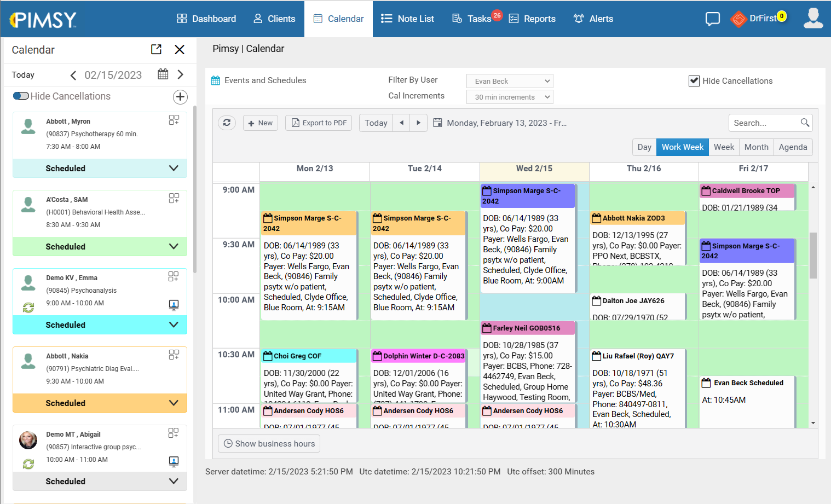Viewport: 831px width, 504px height.
Task: Open the Filter By User dropdown
Action: pyautogui.click(x=509, y=80)
